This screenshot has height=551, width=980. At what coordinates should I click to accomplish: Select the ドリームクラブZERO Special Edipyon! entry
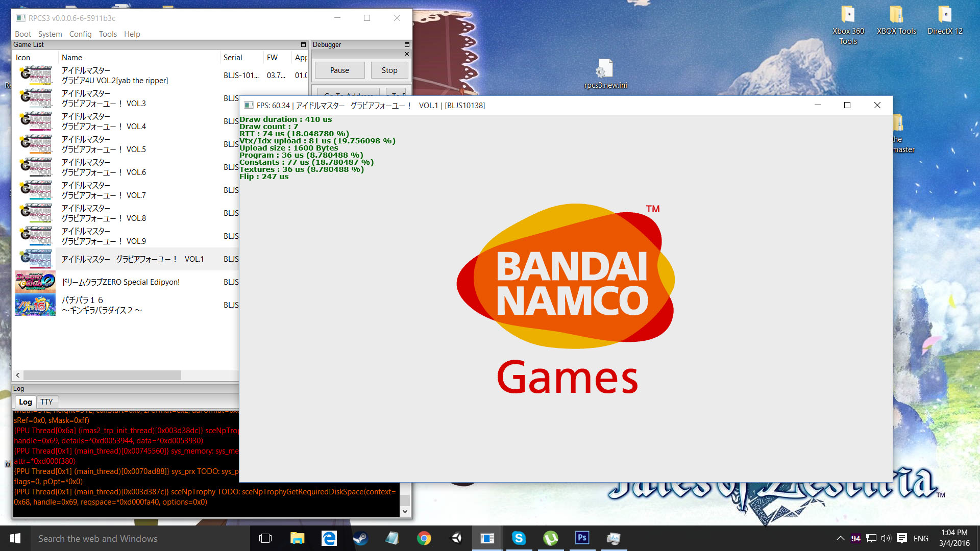coord(120,282)
